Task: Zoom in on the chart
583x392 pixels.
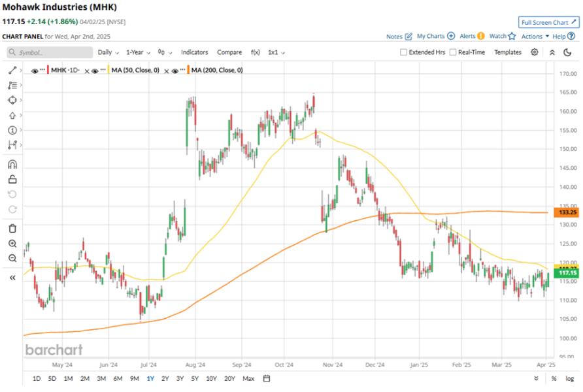Action: click(x=12, y=244)
